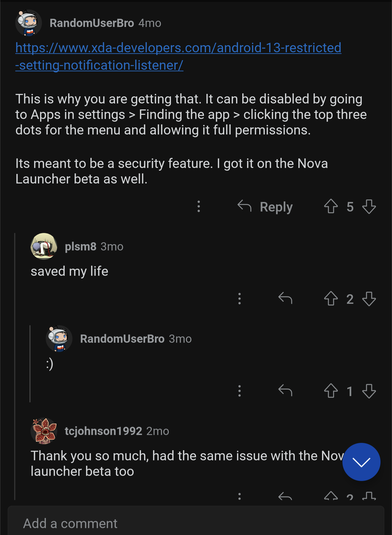This screenshot has width=392, height=535.
Task: Collapse thread using plsm8's username header
Action: pos(81,247)
